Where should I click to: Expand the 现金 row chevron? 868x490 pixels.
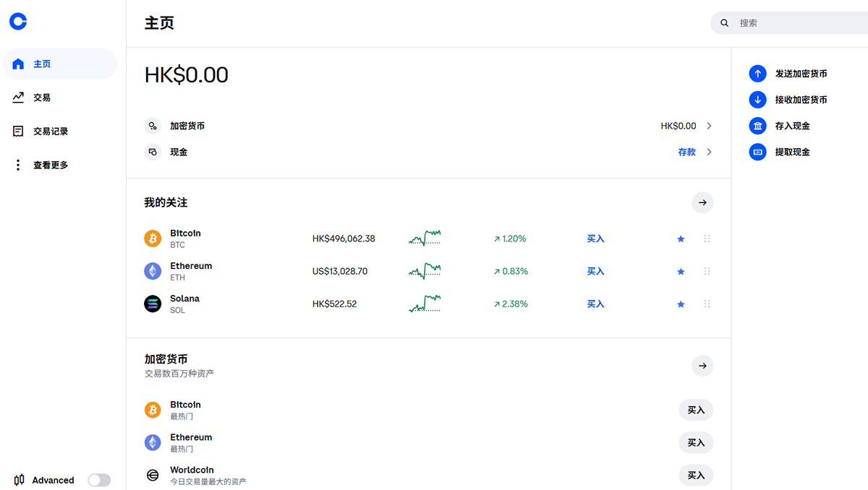coord(709,152)
